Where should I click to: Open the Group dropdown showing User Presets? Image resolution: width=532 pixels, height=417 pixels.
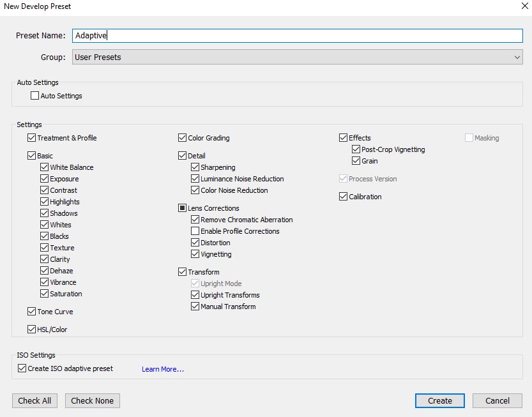(297, 57)
